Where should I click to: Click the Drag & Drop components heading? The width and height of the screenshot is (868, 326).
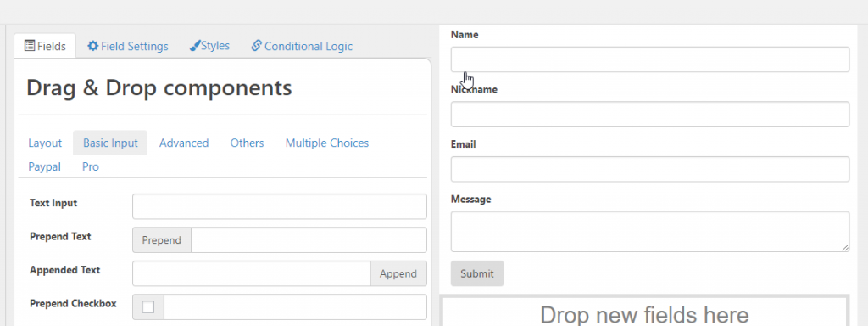point(159,87)
